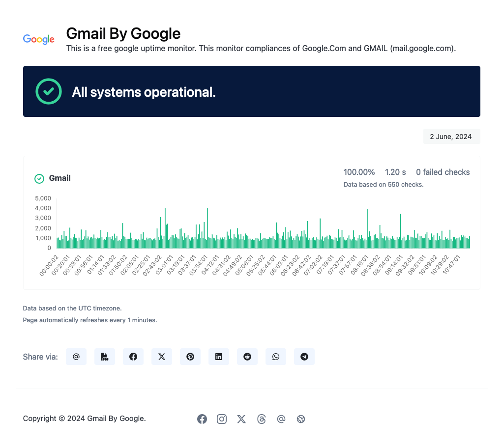Screen dimensions: 503x448
Task: Share the status page on LinkedIn
Action: [x=219, y=357]
